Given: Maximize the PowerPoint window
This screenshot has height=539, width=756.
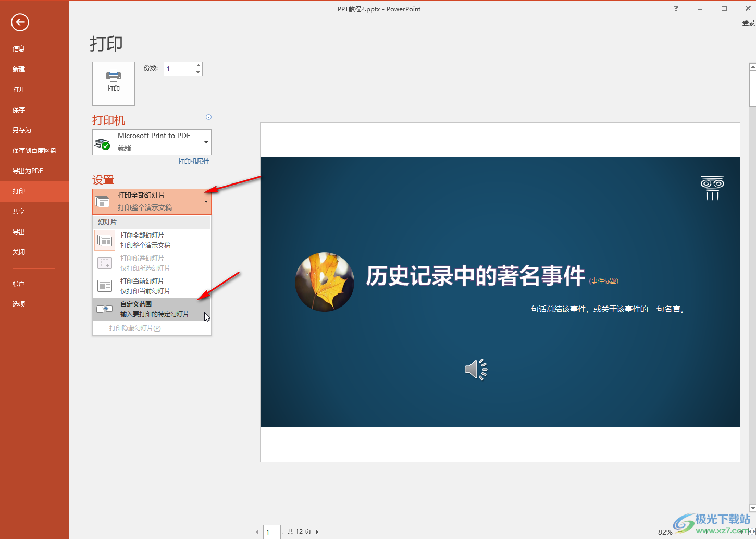Looking at the screenshot, I should [x=724, y=8].
